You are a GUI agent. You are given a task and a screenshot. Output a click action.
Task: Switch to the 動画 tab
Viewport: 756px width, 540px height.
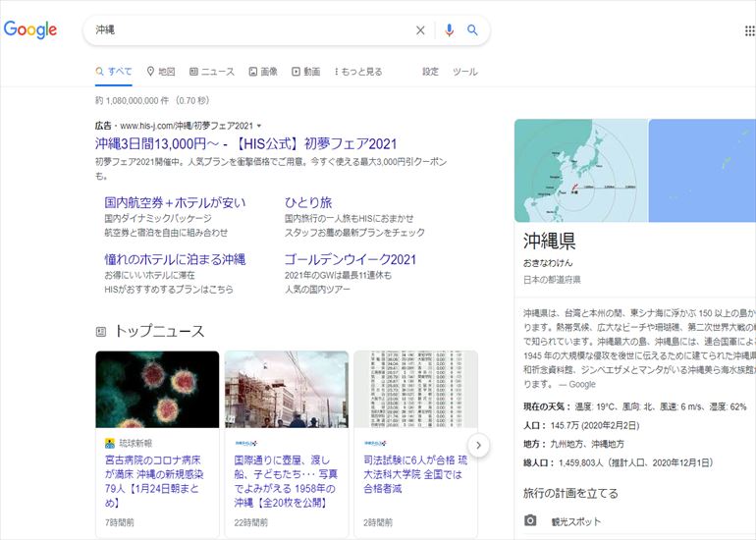tap(306, 72)
